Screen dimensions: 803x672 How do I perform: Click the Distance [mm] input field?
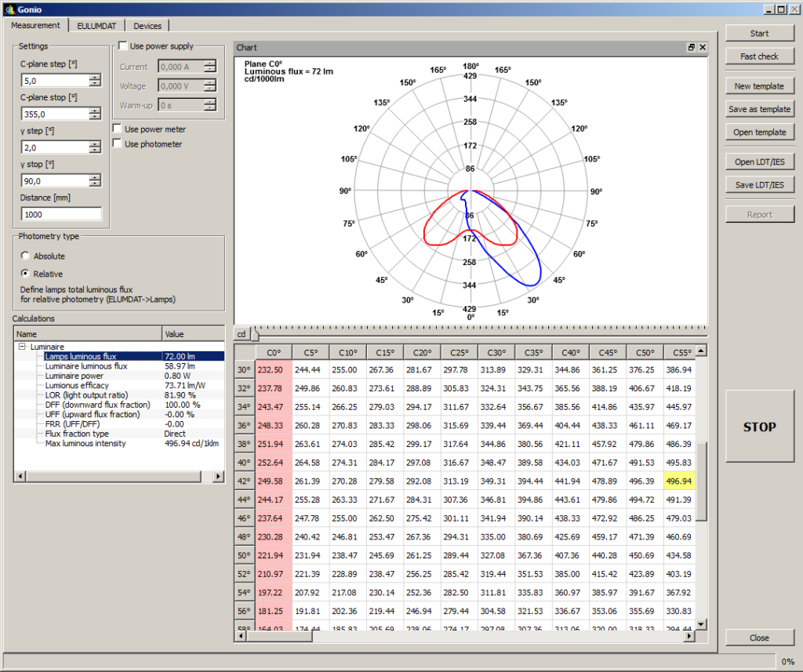(61, 214)
